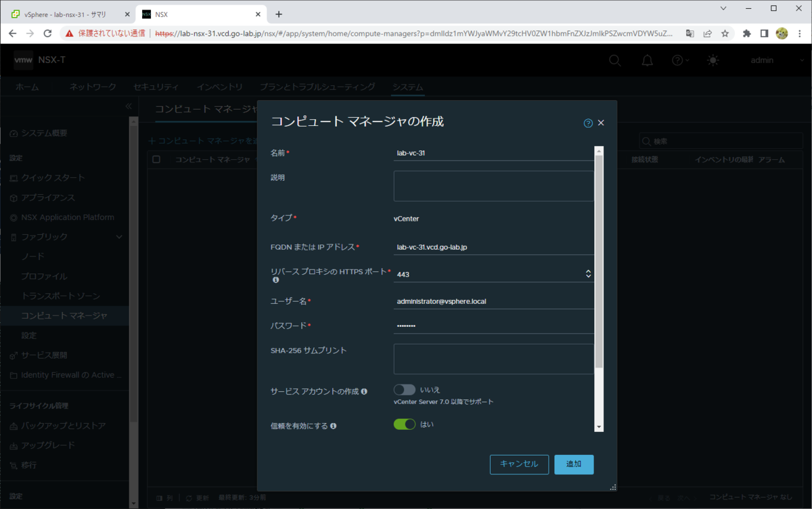Open Chrome side panel icon
The image size is (812, 509).
(764, 33)
